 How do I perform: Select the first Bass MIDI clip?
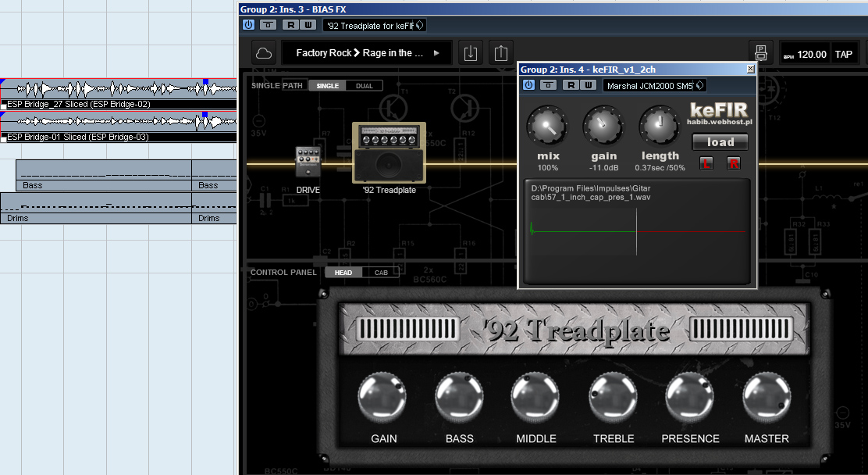coord(104,175)
